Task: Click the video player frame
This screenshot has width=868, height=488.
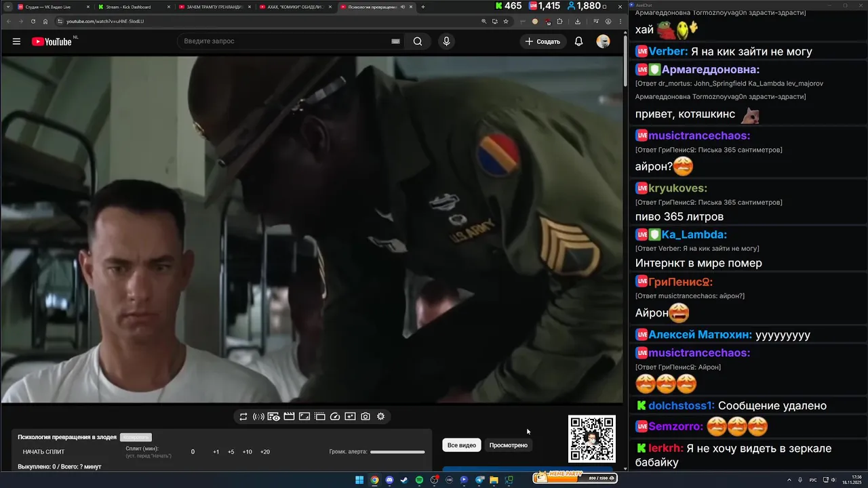Action: click(311, 229)
